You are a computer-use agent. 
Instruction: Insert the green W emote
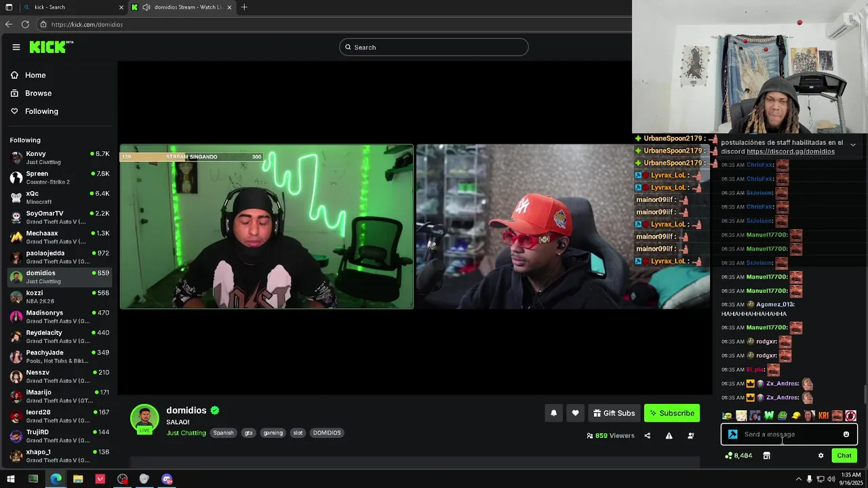pyautogui.click(x=768, y=415)
